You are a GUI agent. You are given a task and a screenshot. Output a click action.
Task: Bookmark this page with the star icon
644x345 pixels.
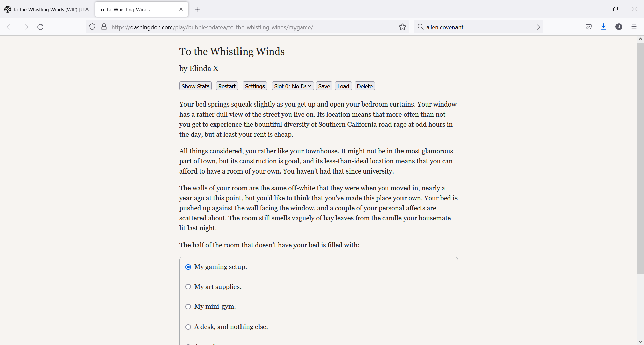[x=402, y=27]
